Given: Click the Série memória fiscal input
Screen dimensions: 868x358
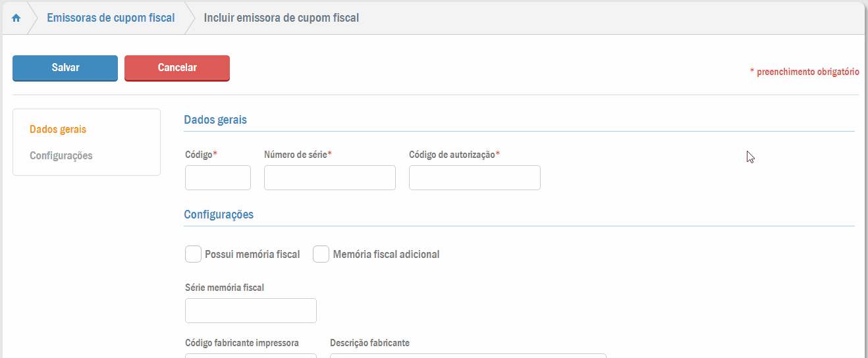Looking at the screenshot, I should [x=251, y=311].
